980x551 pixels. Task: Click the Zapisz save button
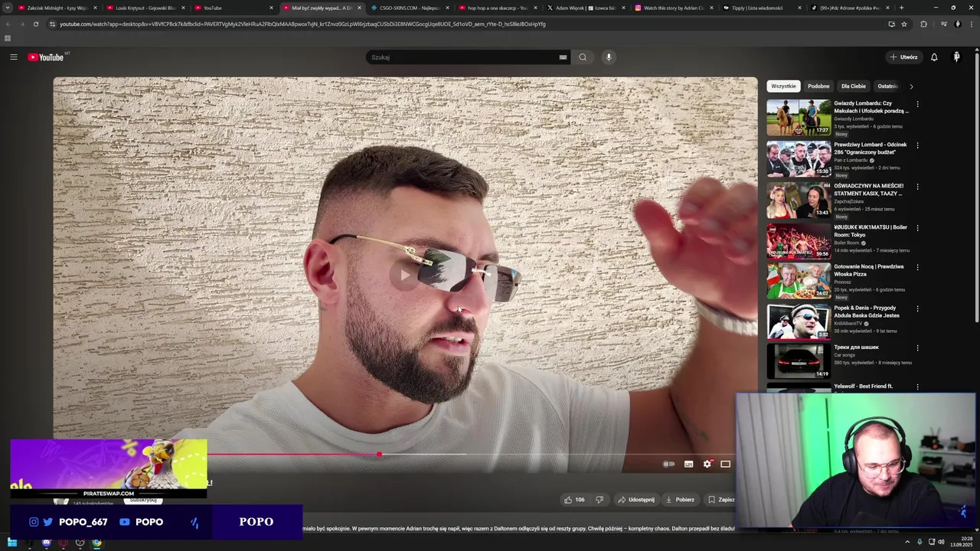coord(721,500)
